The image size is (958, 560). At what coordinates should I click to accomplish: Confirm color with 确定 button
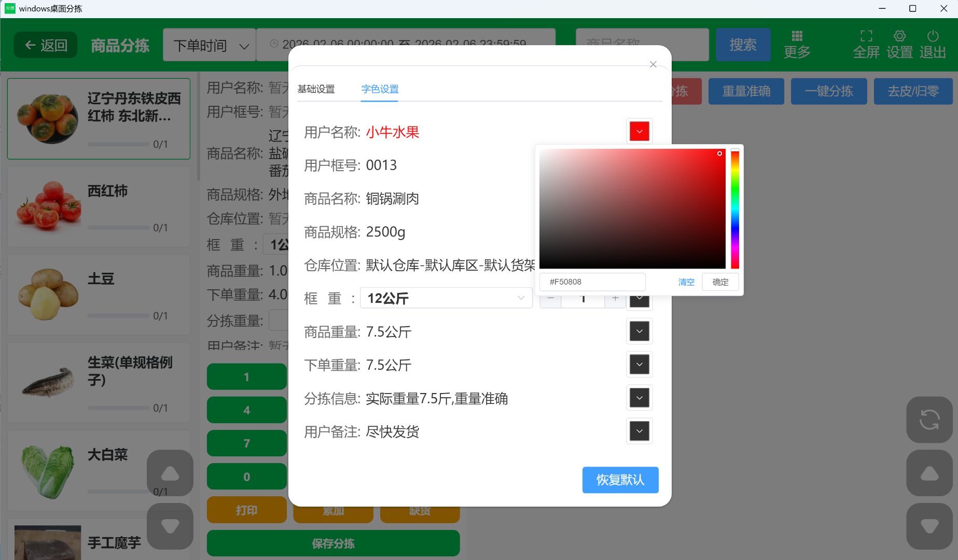pyautogui.click(x=720, y=282)
